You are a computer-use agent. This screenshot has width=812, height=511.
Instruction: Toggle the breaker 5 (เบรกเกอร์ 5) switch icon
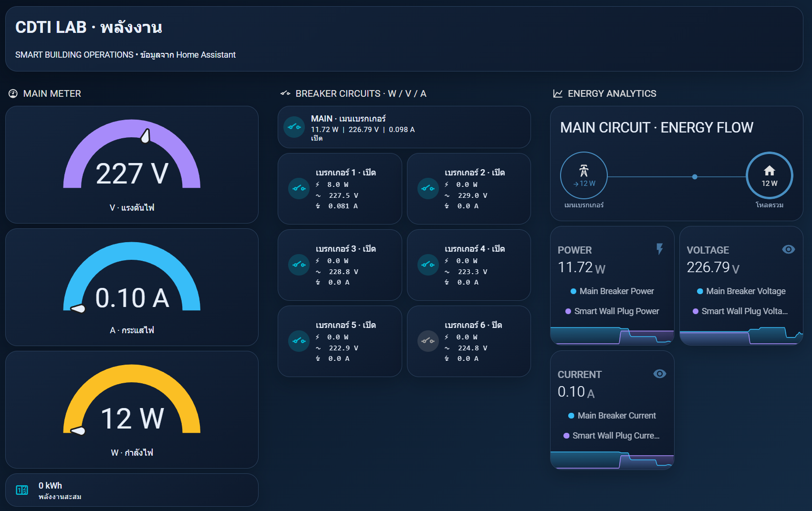coord(299,341)
